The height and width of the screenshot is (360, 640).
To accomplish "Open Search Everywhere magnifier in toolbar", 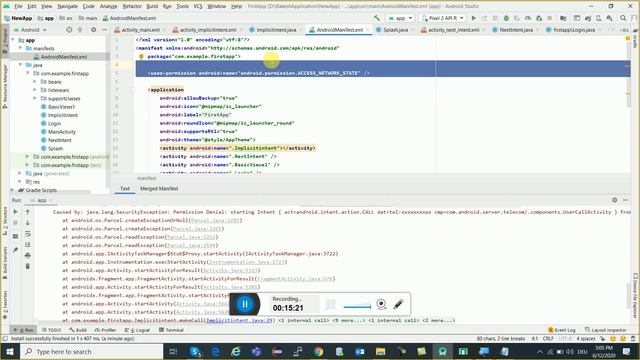I will pos(623,18).
